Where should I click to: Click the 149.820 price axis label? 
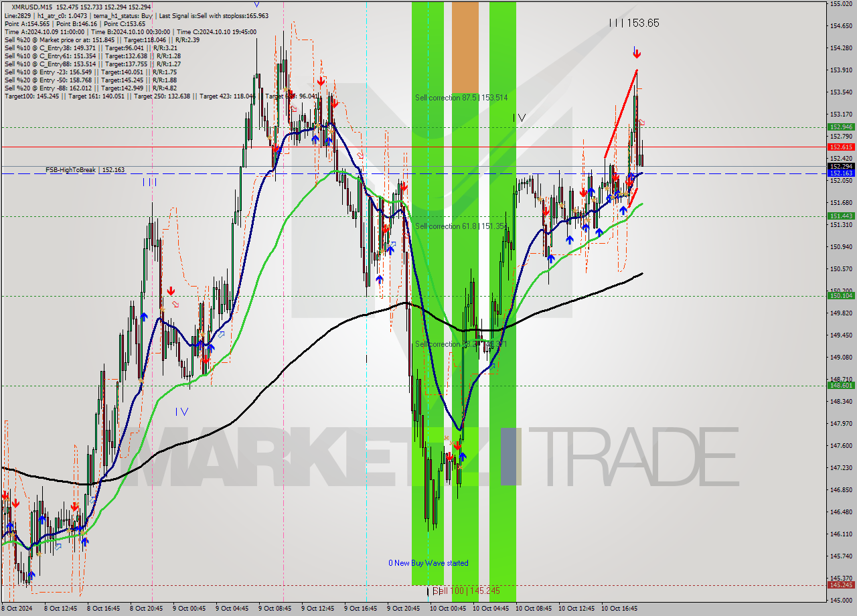pos(841,313)
